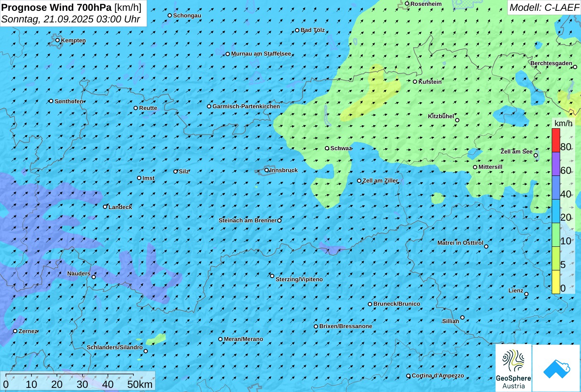
Task: Click the 'Zell am Ziller' label
Action: pyautogui.click(x=380, y=180)
